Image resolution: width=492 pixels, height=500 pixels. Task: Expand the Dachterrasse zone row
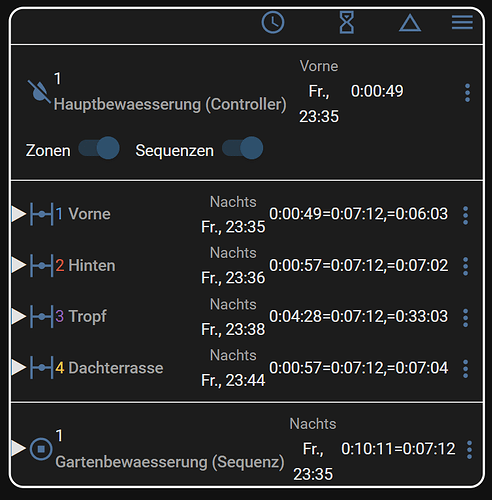(x=18, y=367)
